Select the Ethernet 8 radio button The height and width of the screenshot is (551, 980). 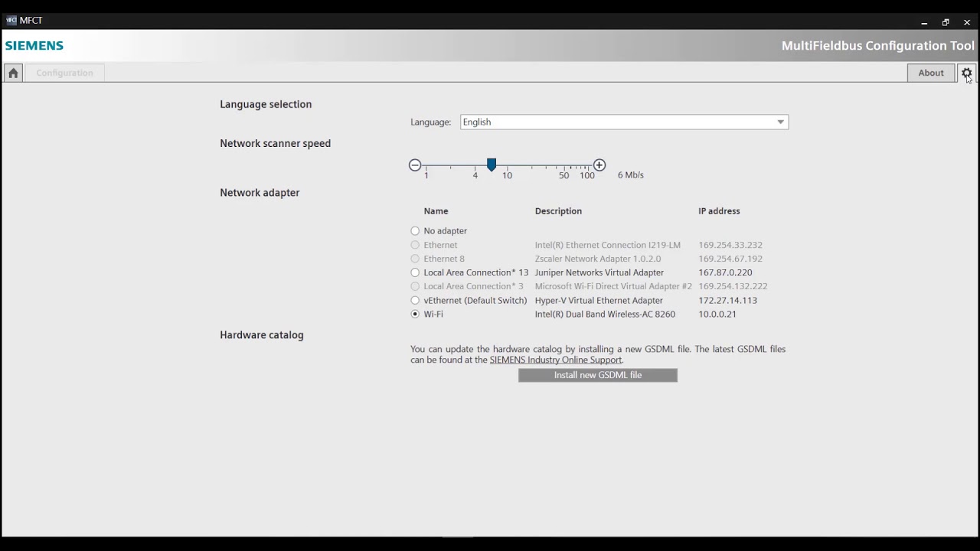click(415, 259)
